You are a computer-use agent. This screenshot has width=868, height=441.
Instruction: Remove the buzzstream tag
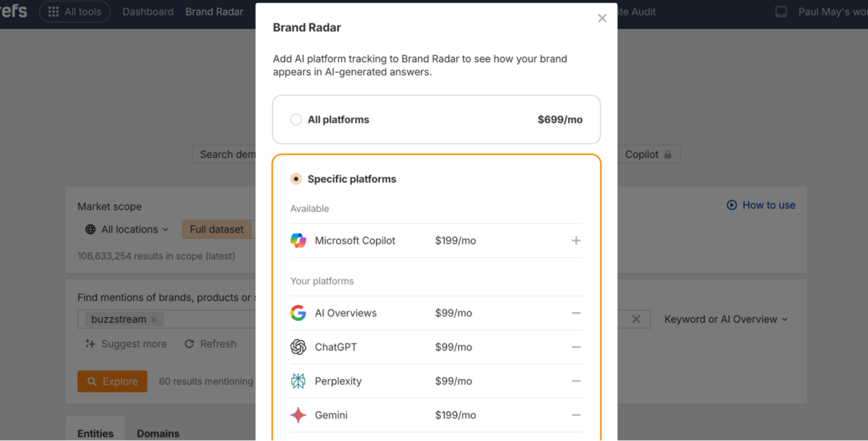pos(153,319)
